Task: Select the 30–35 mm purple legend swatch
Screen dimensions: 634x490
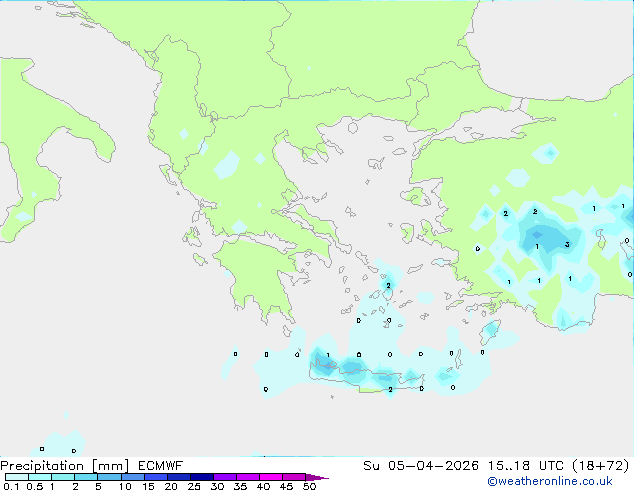Action: [225, 477]
